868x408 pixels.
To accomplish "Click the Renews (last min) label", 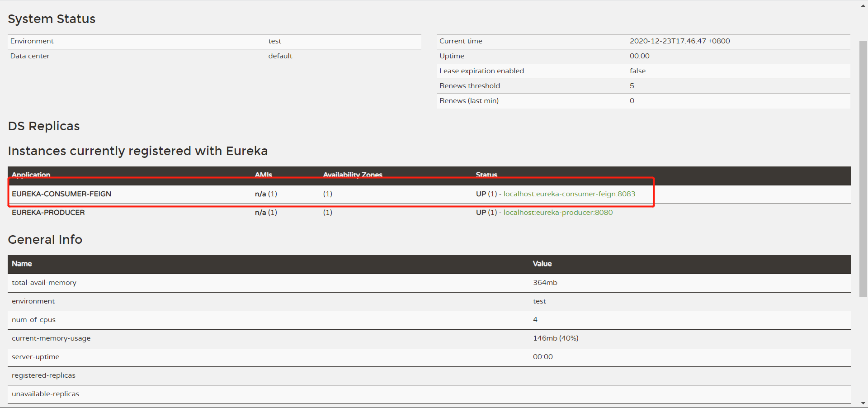I will click(469, 100).
